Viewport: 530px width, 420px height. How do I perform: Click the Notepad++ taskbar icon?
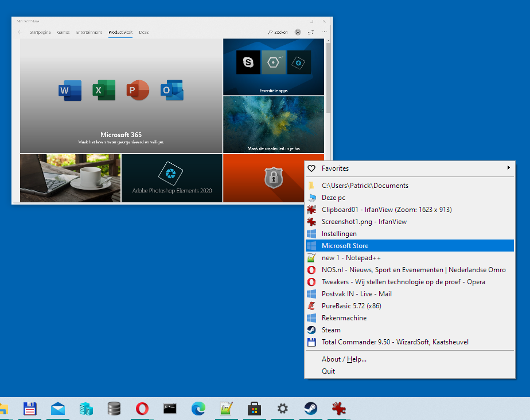click(x=226, y=409)
